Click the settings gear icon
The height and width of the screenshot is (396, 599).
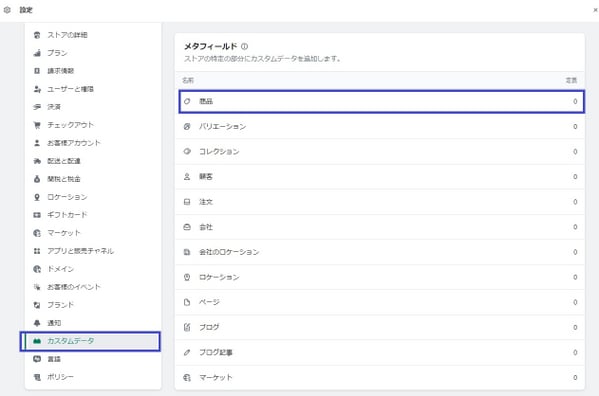coord(7,10)
